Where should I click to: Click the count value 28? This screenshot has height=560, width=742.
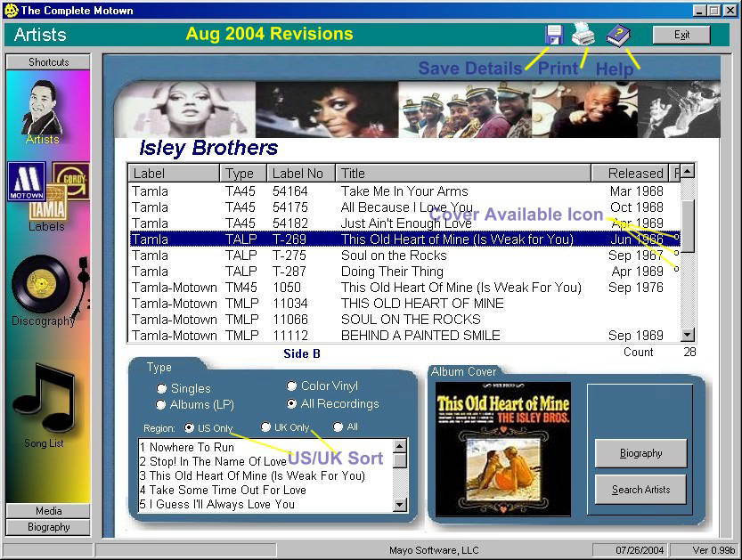coord(689,352)
